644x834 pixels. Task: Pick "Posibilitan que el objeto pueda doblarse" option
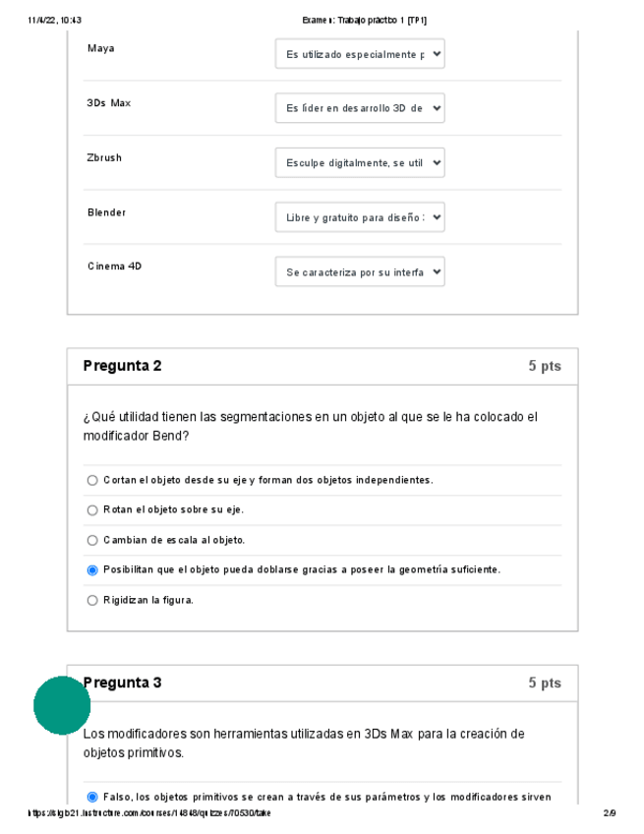92,569
